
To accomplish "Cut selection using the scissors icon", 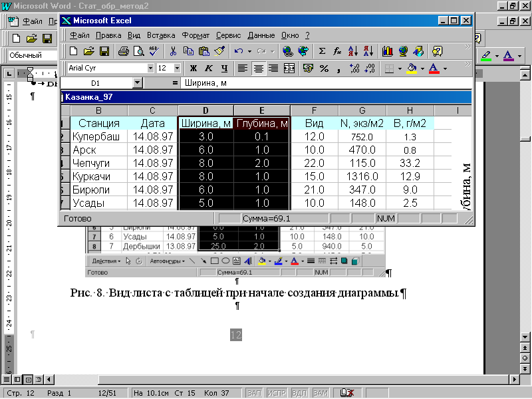I will (173, 51).
